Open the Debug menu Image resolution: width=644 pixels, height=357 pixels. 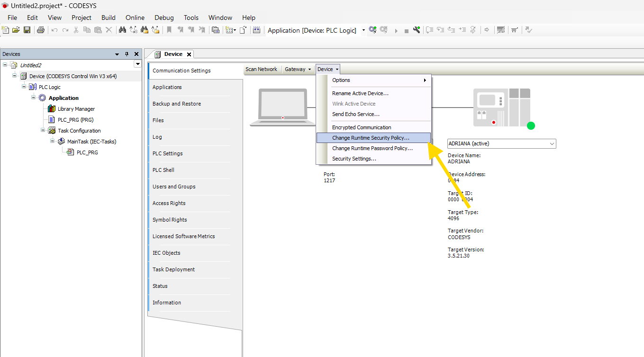tap(164, 18)
